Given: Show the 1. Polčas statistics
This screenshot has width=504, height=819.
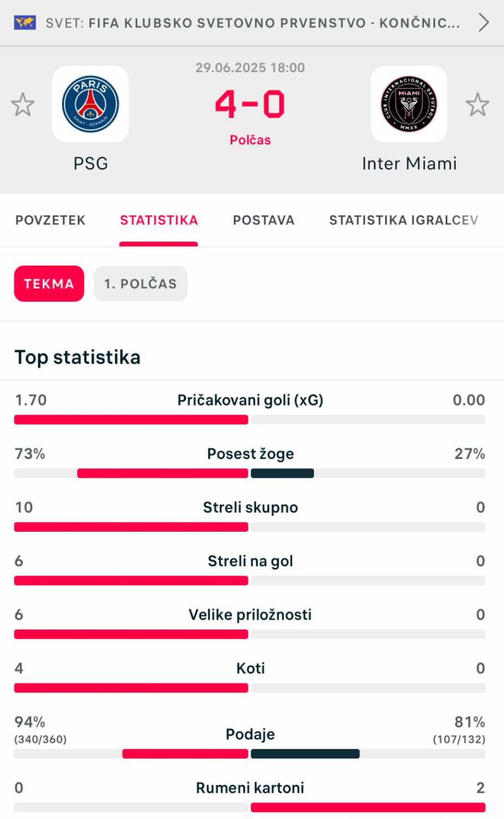Looking at the screenshot, I should pos(141,283).
